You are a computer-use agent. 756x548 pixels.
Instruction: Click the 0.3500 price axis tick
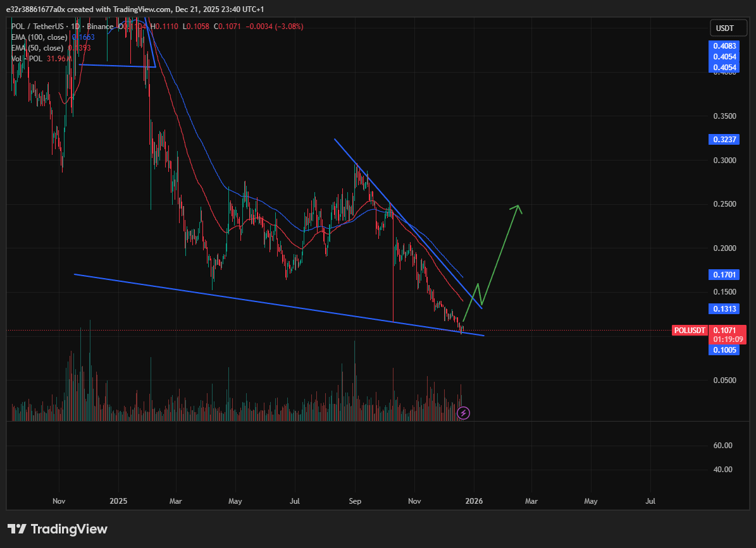pyautogui.click(x=724, y=116)
